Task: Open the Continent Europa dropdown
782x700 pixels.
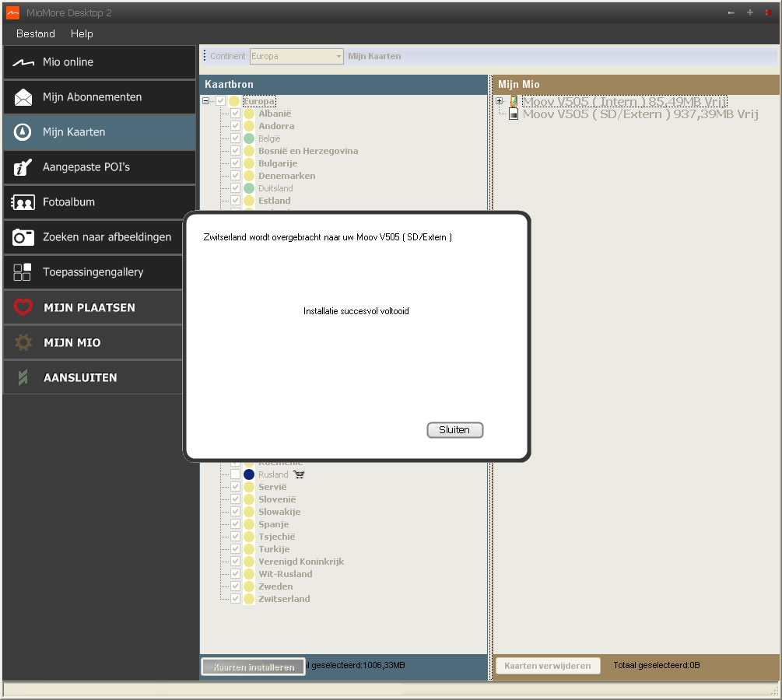Action: (296, 56)
